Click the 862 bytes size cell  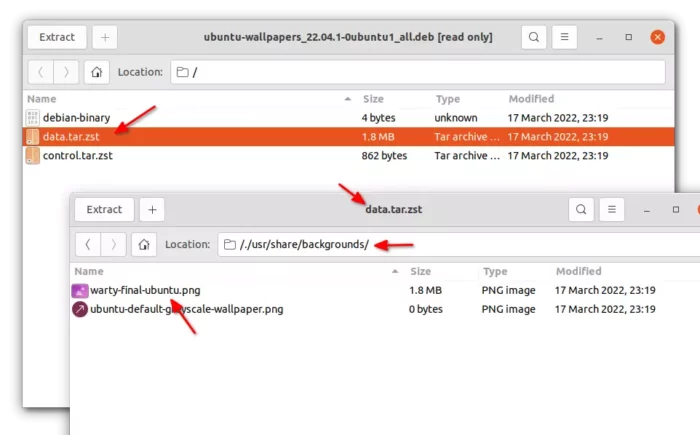coord(384,155)
